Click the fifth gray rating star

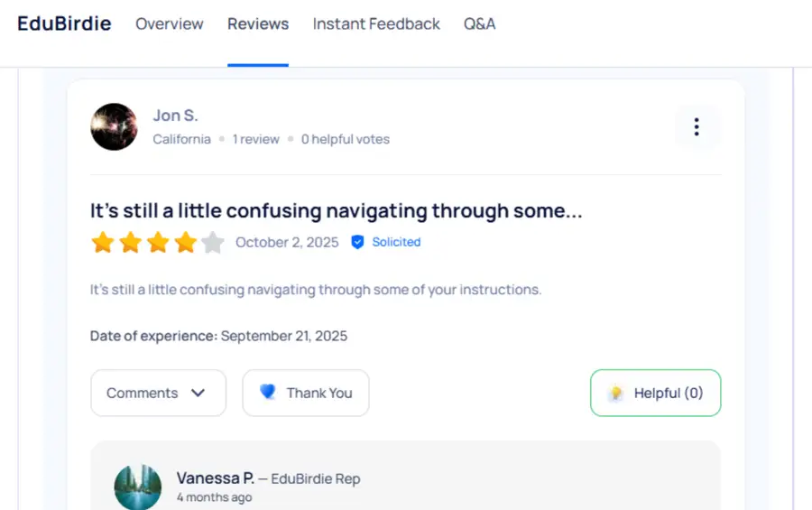click(212, 242)
